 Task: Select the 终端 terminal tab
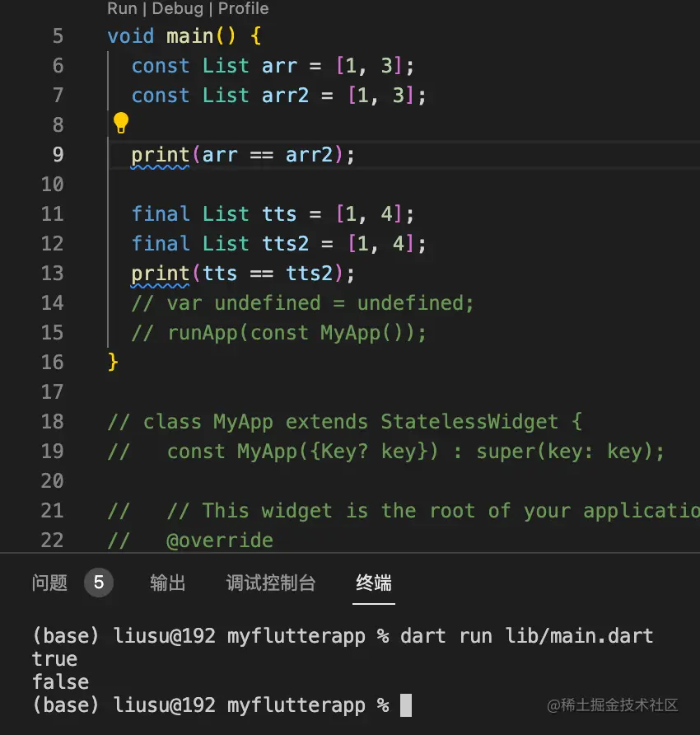[373, 583]
